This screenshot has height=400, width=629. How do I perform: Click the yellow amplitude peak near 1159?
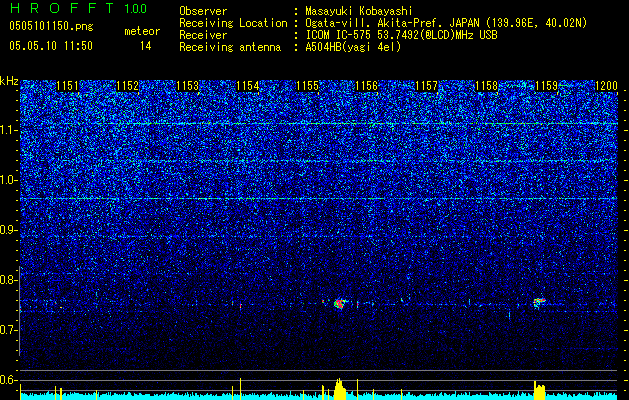[x=540, y=389]
